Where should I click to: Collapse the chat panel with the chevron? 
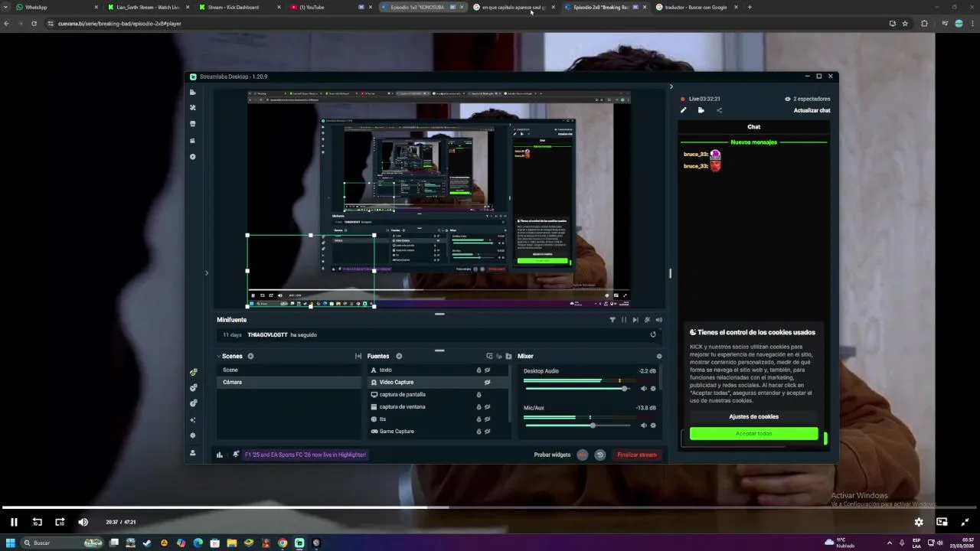coord(671,86)
